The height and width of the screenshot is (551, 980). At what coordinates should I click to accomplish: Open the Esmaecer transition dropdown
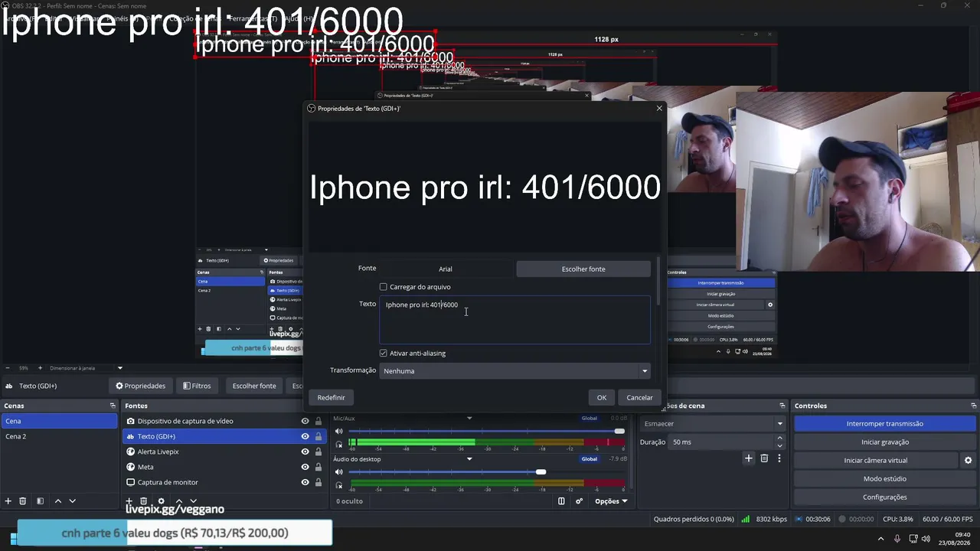click(x=713, y=424)
